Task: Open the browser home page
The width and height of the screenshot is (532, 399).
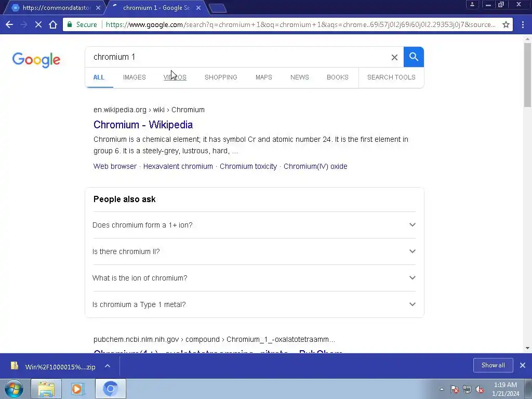Action: (53, 24)
